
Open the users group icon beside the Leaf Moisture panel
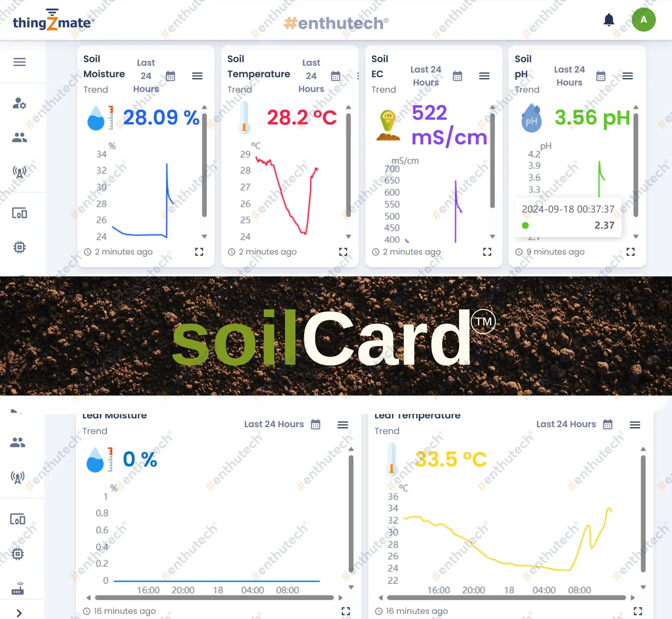(x=18, y=442)
